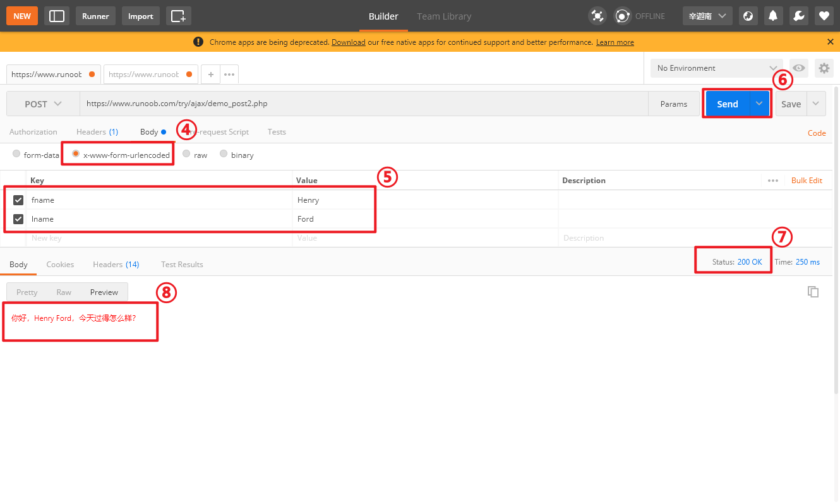The width and height of the screenshot is (840, 504).
Task: Switch response view to Preview
Action: point(104,292)
